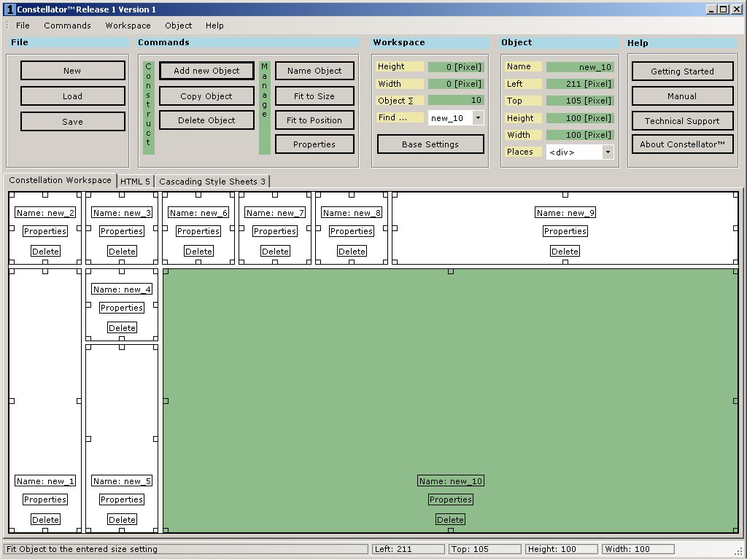Image resolution: width=747 pixels, height=560 pixels.
Task: Click the Fit to Size button
Action: tap(314, 96)
